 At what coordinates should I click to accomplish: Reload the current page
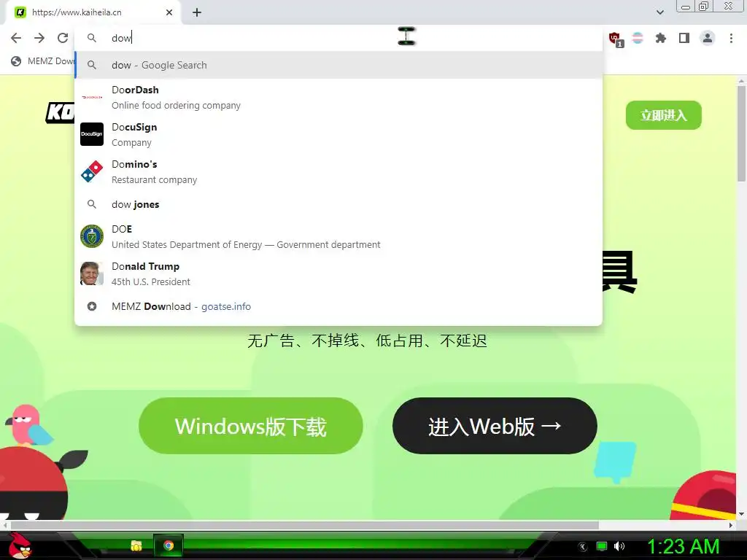coord(63,38)
